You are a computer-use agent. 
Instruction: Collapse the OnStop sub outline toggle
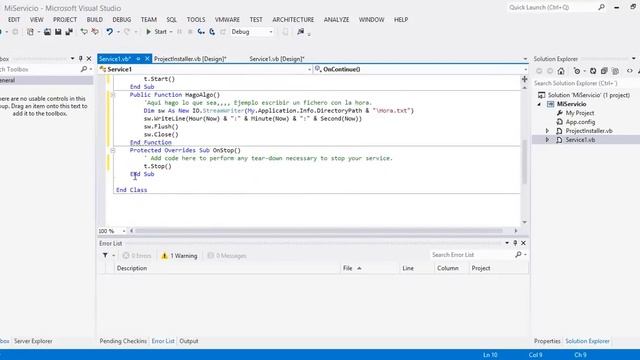point(113,150)
